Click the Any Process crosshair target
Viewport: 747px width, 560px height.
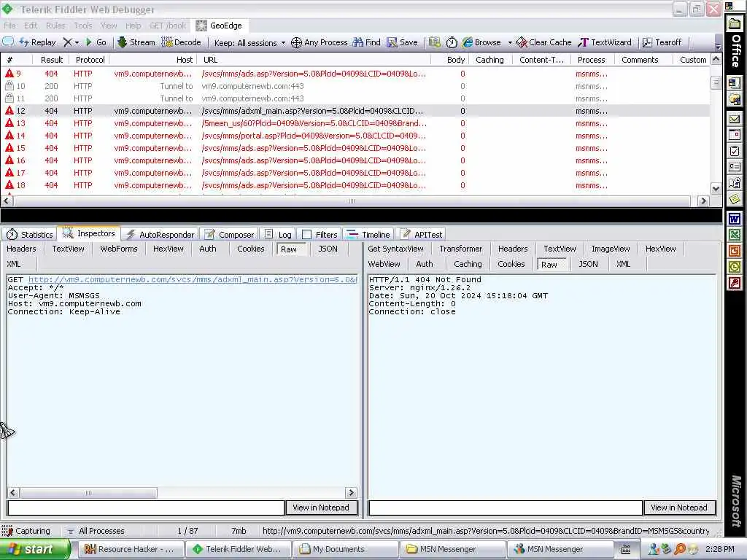click(x=320, y=42)
